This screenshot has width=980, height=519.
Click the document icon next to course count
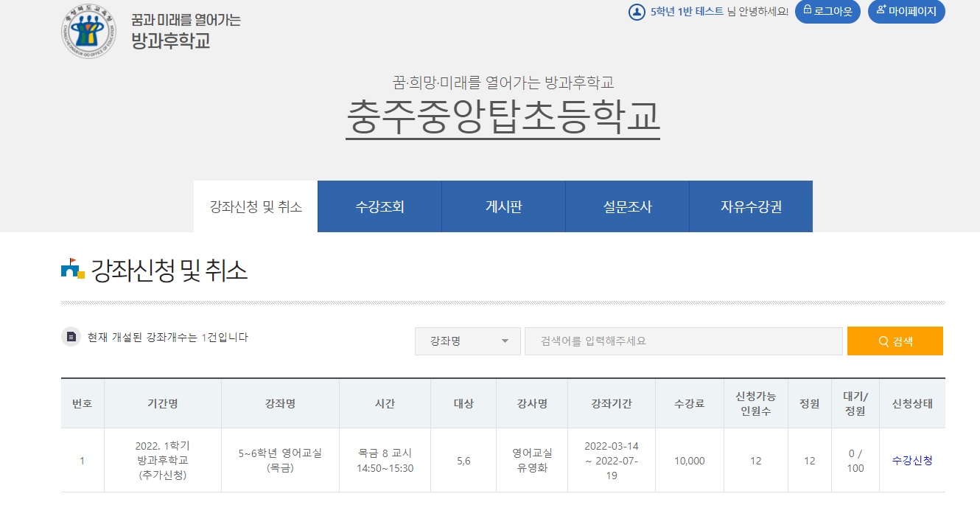pos(71,337)
